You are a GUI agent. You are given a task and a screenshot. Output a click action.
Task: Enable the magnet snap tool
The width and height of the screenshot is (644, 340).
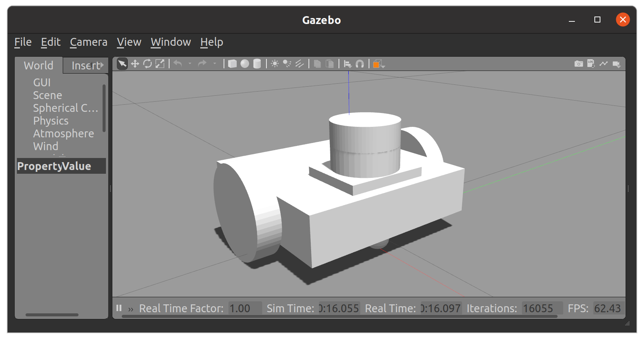(x=360, y=64)
